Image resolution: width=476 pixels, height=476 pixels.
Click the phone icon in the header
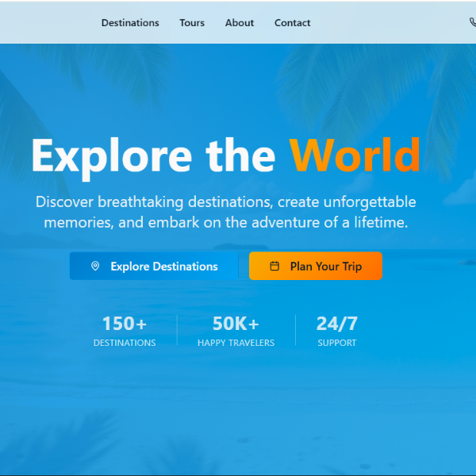coord(473,22)
